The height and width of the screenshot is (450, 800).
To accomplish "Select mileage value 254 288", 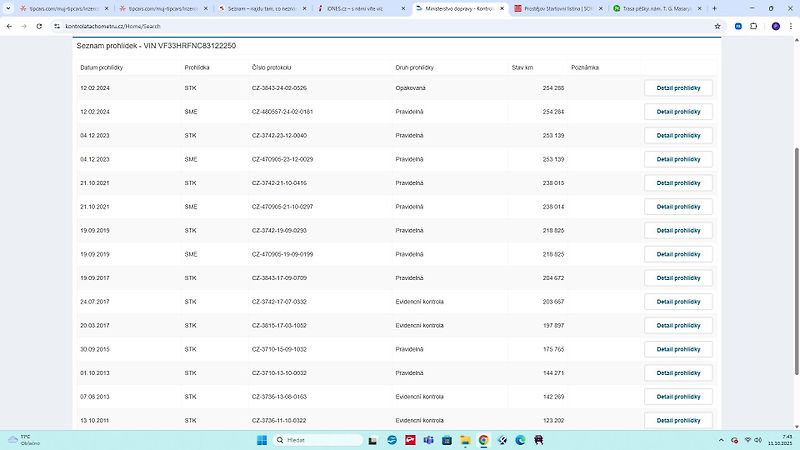I will [x=553, y=88].
